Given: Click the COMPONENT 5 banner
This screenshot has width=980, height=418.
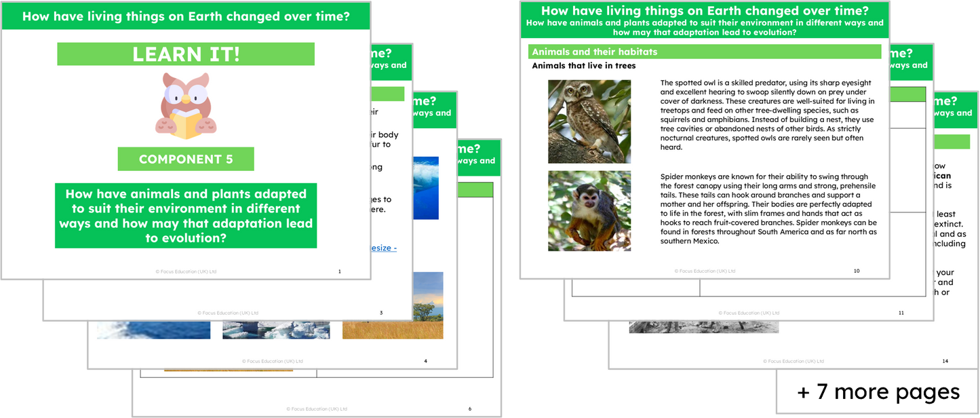Looking at the screenshot, I should 185,158.
